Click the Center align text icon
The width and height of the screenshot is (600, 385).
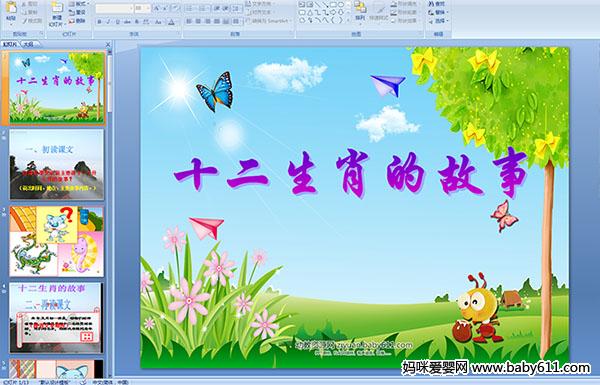(x=198, y=21)
